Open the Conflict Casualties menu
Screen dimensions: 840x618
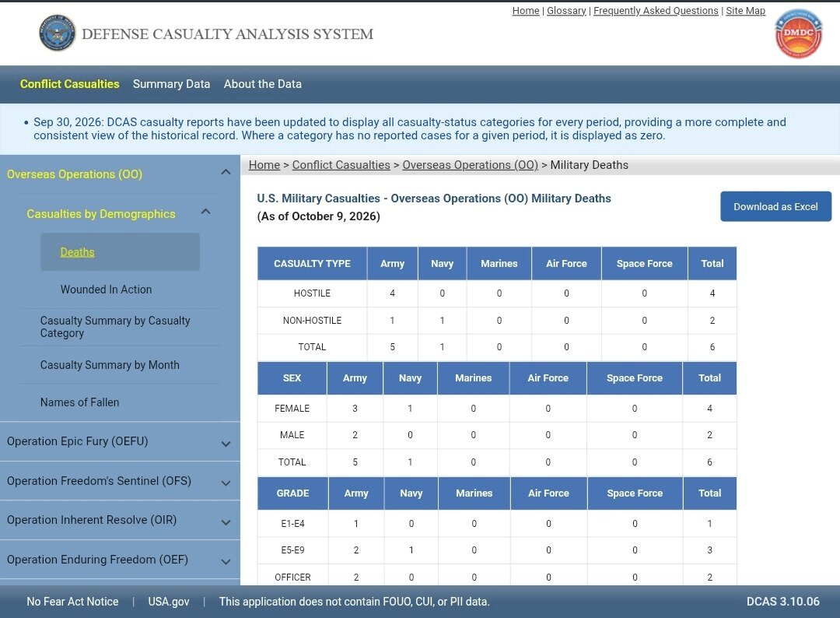coord(70,84)
